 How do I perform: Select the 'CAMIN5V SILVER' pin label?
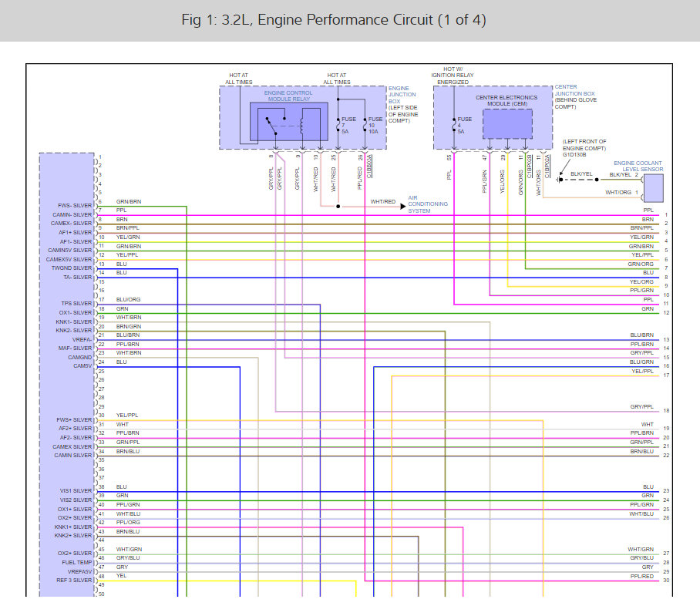click(x=69, y=251)
